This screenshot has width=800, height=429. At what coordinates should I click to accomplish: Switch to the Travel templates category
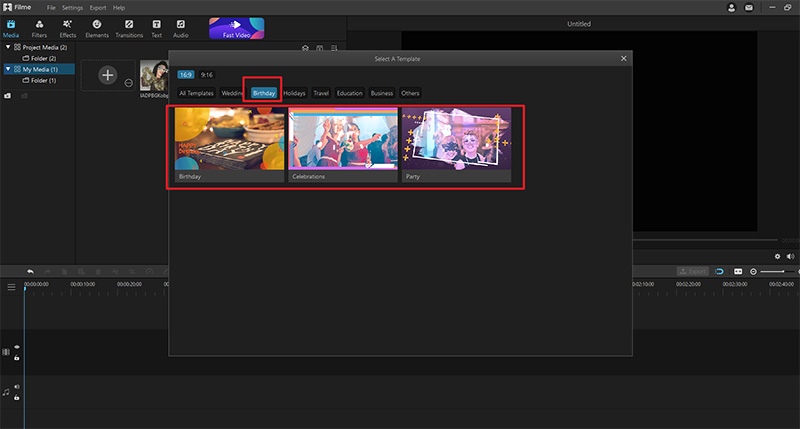pyautogui.click(x=321, y=93)
